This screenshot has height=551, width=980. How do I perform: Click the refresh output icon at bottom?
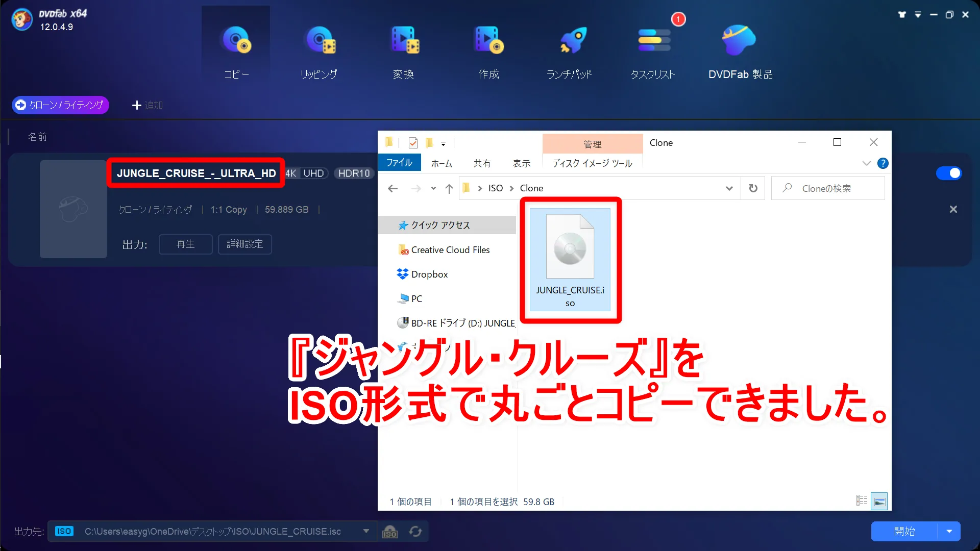[415, 532]
